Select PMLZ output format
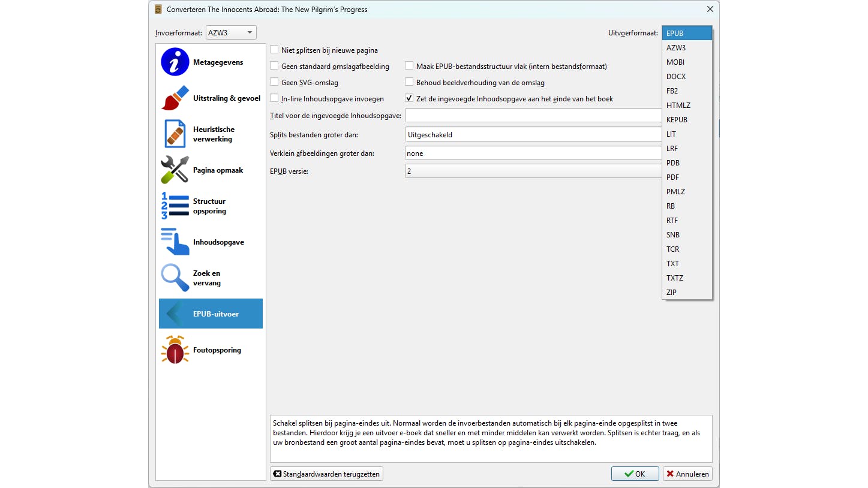 (687, 192)
